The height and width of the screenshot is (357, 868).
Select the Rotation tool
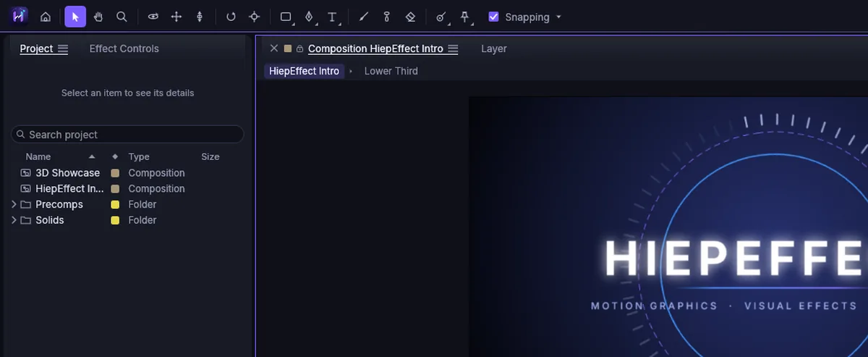click(231, 17)
